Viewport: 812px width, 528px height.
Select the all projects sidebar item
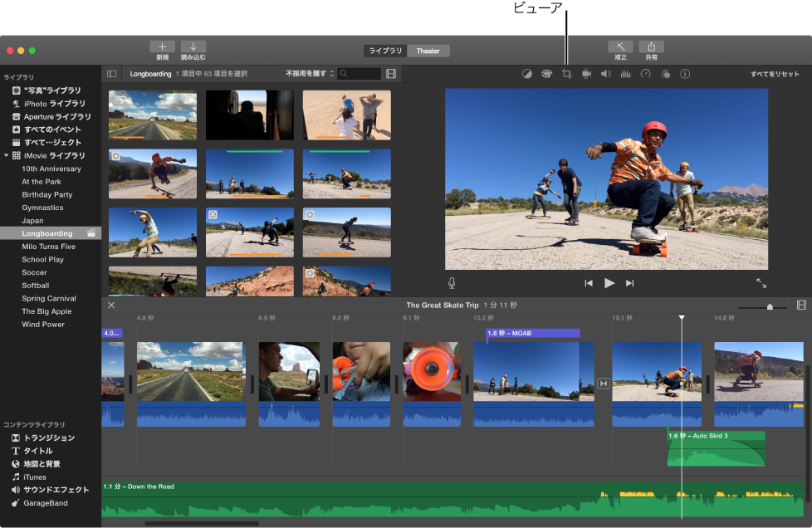[51, 142]
